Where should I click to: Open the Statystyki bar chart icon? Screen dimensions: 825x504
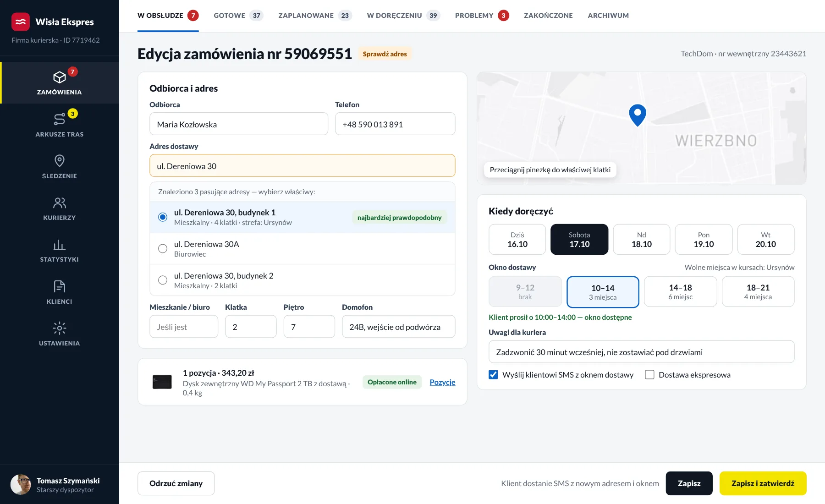tap(60, 244)
